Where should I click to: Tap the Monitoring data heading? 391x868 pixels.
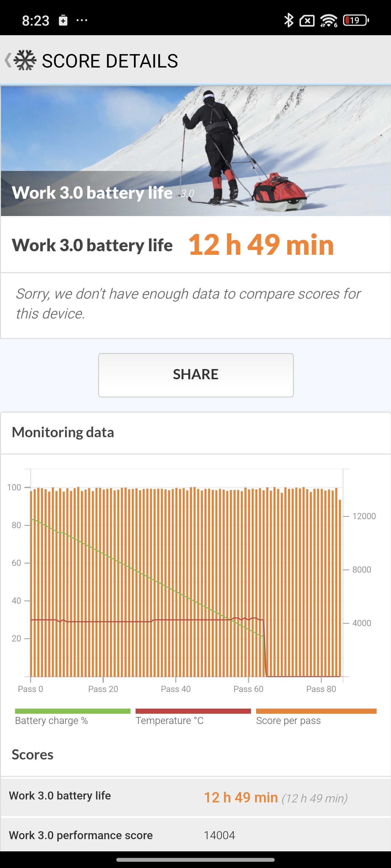63,432
